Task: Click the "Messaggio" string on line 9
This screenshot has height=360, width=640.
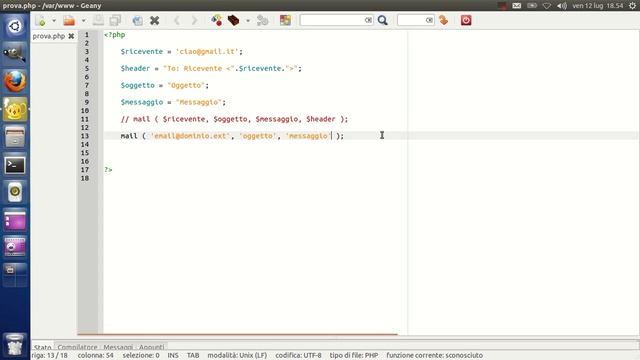Action: click(x=199, y=102)
